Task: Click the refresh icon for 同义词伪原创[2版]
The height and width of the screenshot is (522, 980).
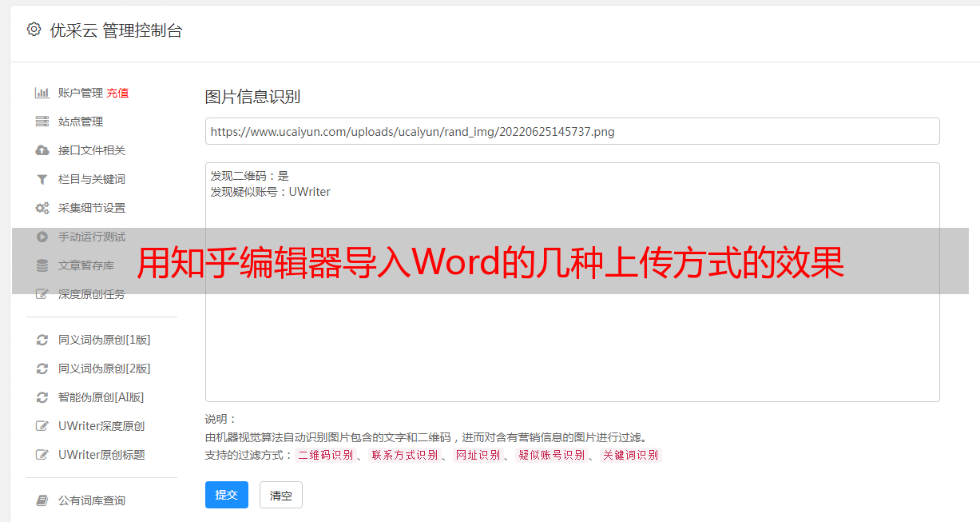Action: coord(42,369)
